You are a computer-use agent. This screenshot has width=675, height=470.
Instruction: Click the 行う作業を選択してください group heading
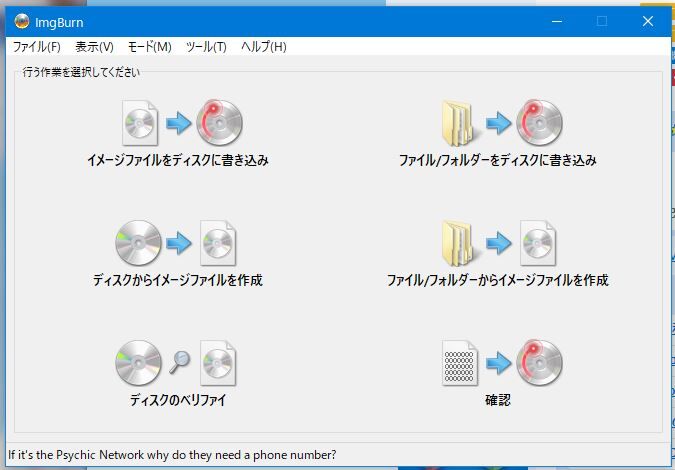pyautogui.click(x=81, y=72)
